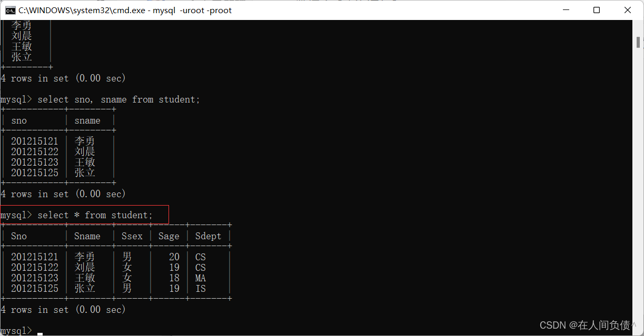Click the Sage value 19 for 张立
Viewport: 644px width, 336px height.
click(x=174, y=289)
